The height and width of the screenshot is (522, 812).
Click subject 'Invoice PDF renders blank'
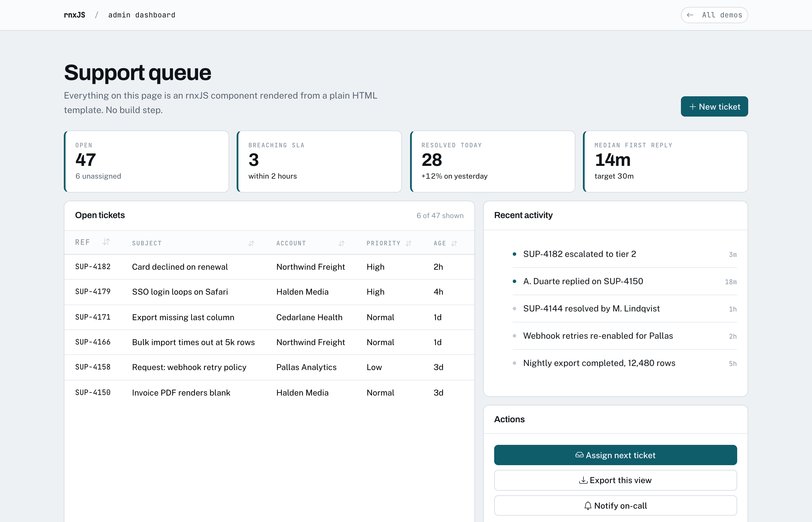point(181,393)
